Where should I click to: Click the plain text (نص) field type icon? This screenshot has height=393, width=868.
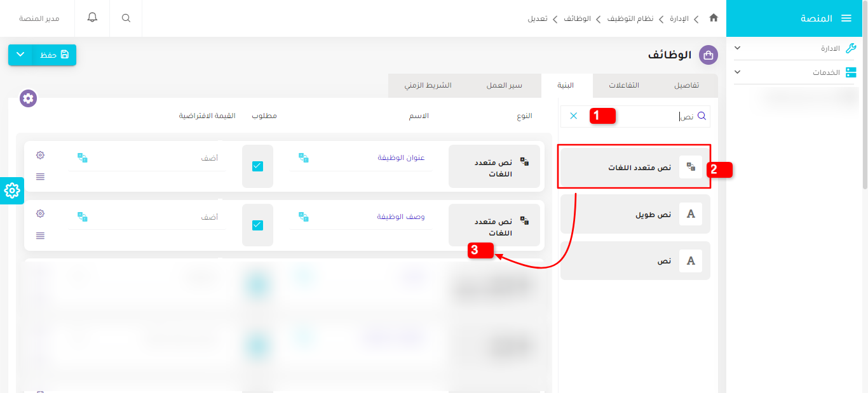click(x=690, y=260)
